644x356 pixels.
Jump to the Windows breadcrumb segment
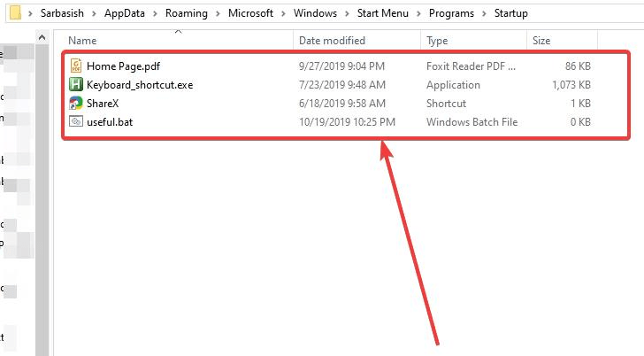coord(314,14)
